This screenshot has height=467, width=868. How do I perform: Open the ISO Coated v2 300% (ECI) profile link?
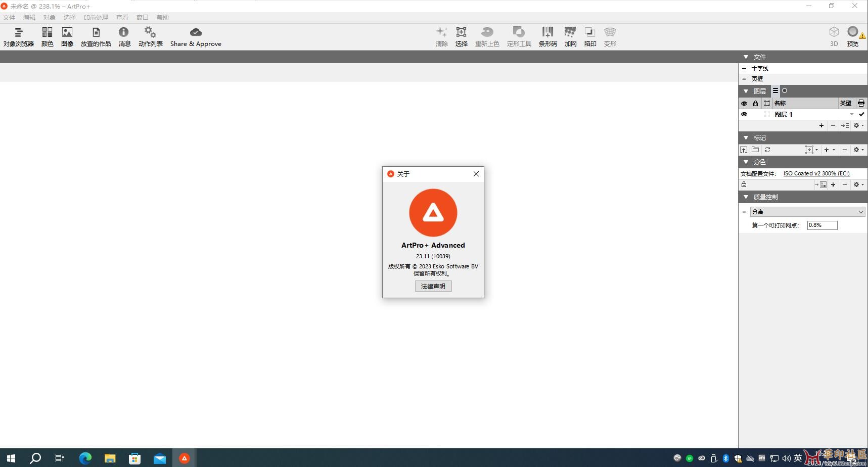click(816, 173)
